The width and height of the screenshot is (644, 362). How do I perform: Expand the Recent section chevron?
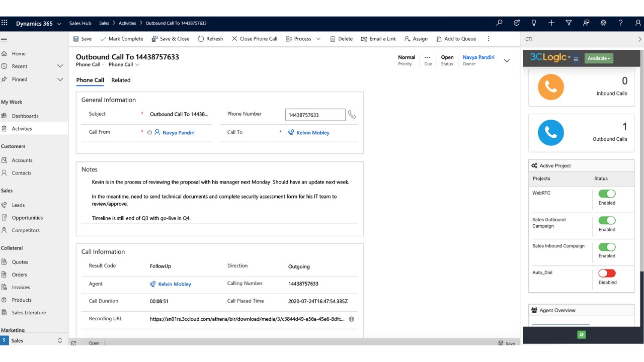point(60,66)
